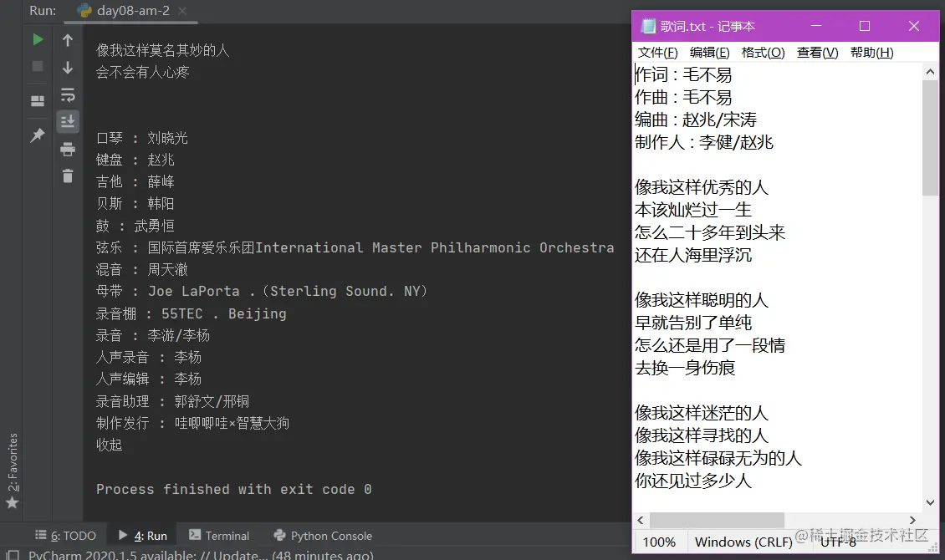Click Notepad horizontal scrollbar thumb

click(x=718, y=520)
